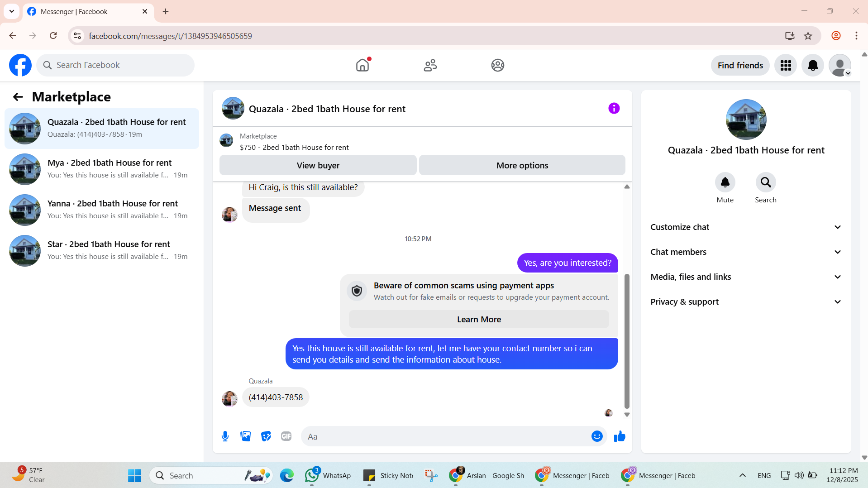Screen dimensions: 868x488
Task: Navigate back in browser
Action: 13,36
